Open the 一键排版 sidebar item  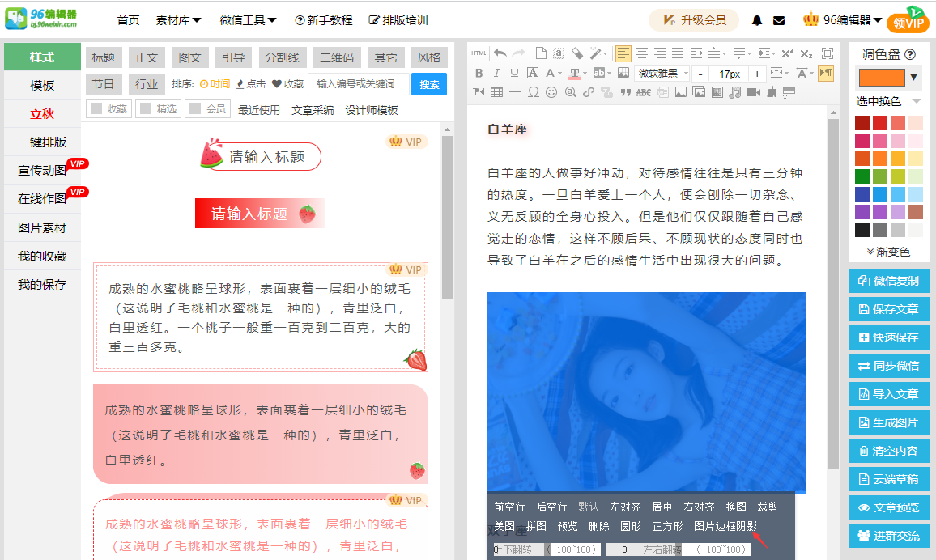[42, 142]
